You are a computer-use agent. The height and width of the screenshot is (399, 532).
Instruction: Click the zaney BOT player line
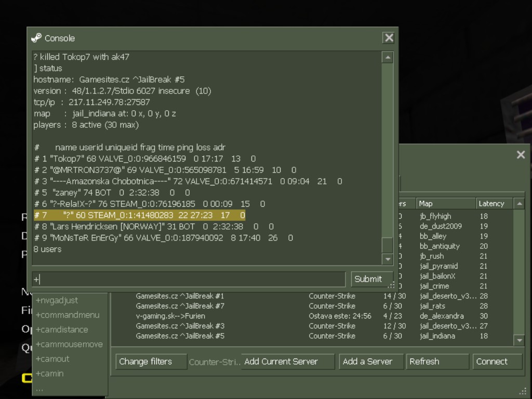(112, 193)
